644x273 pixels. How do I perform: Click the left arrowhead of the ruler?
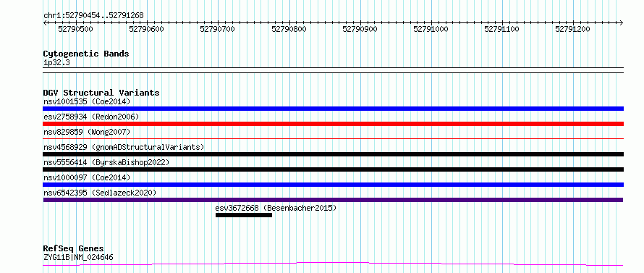45,22
